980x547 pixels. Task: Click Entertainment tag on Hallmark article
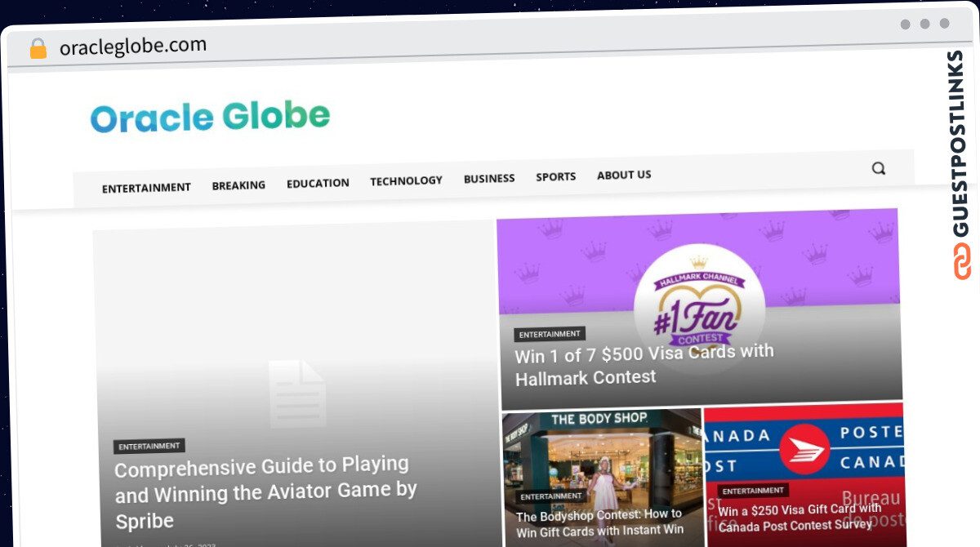click(550, 334)
